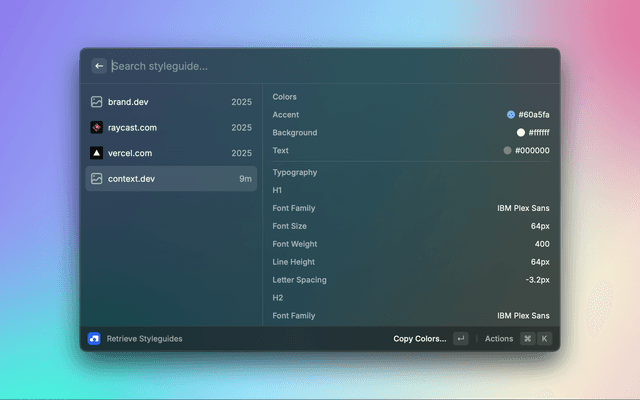
Task: Click the raycast.com logo icon
Action: coord(96,127)
